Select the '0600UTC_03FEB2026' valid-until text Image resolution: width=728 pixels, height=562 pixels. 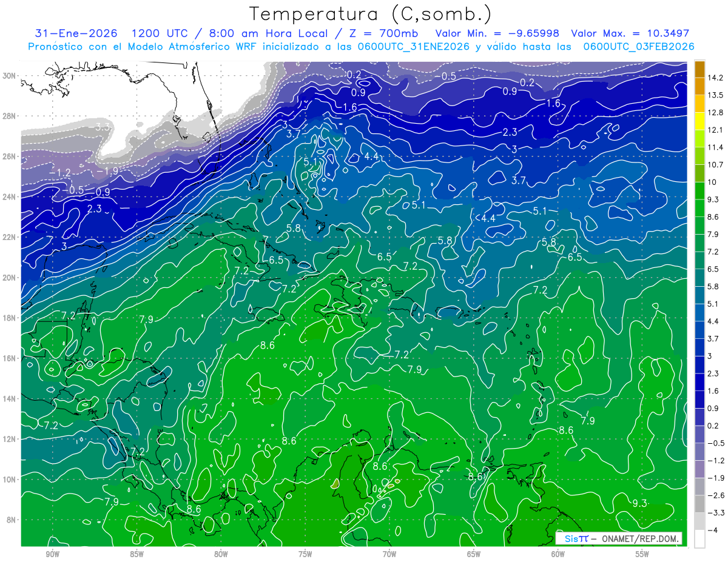click(639, 46)
